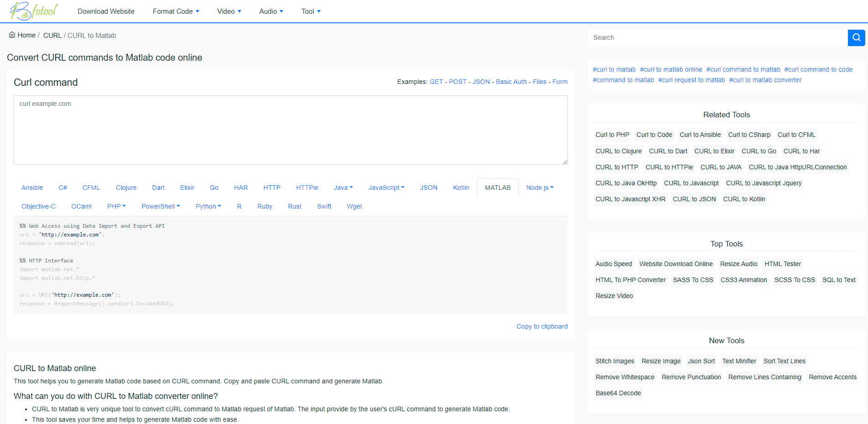Switch to the Kotlin tab
This screenshot has width=868, height=424.
(461, 187)
